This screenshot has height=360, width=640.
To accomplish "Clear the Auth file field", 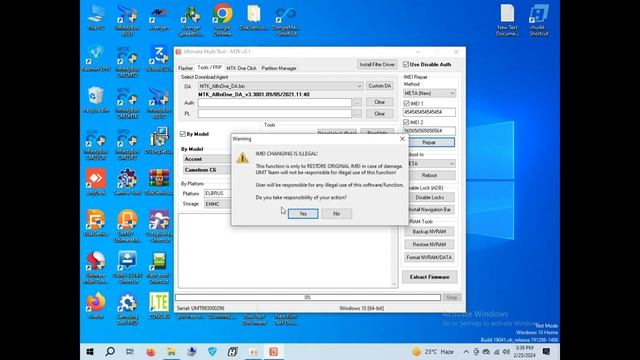I will 380,102.
